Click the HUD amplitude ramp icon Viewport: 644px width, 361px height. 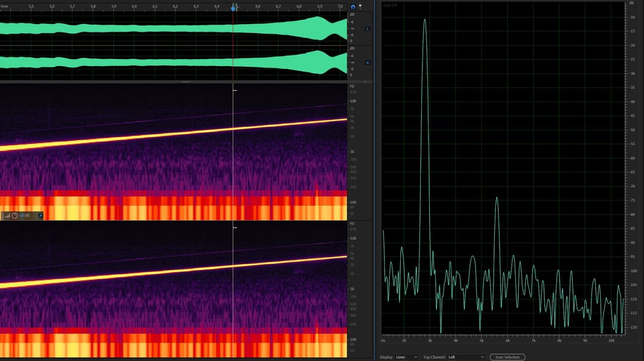pyautogui.click(x=7, y=215)
